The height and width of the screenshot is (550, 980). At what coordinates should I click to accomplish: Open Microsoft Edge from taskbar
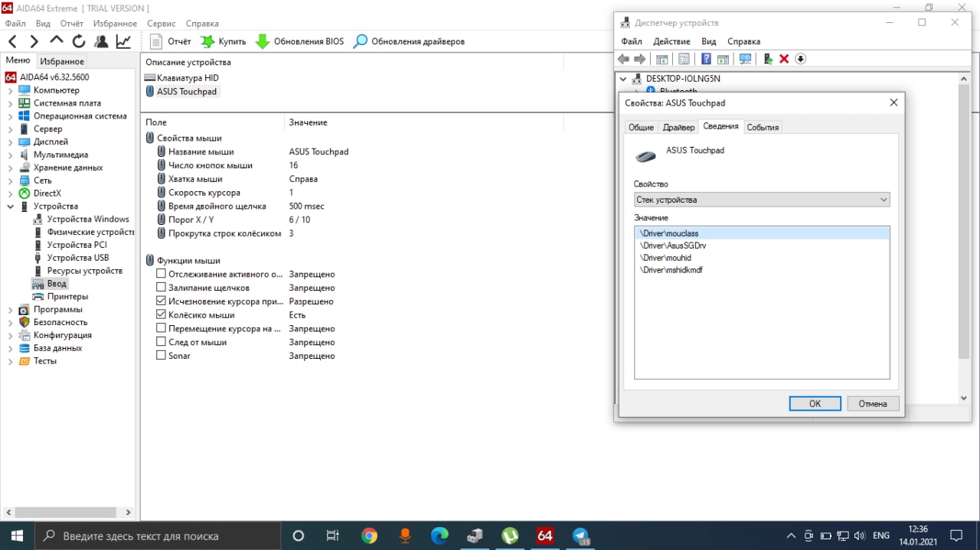[x=439, y=535]
